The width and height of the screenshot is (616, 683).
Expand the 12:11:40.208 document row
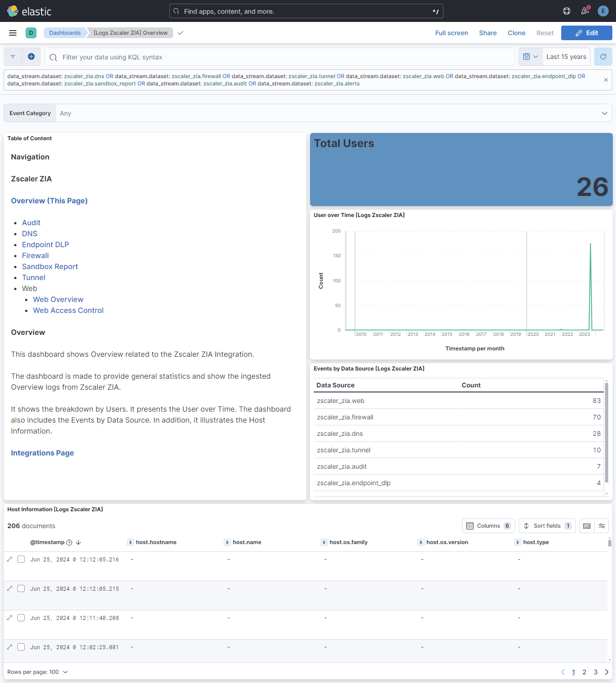point(10,618)
